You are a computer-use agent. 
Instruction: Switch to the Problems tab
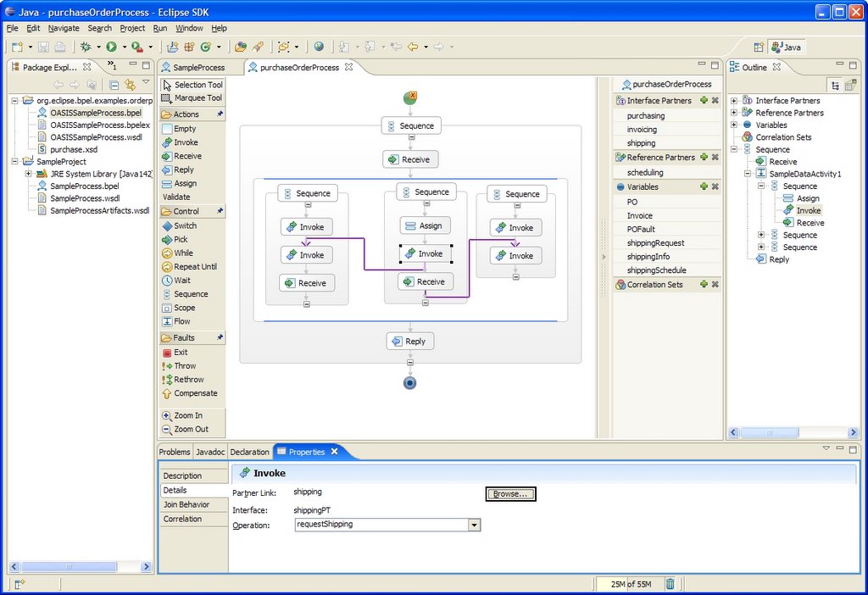pos(175,453)
